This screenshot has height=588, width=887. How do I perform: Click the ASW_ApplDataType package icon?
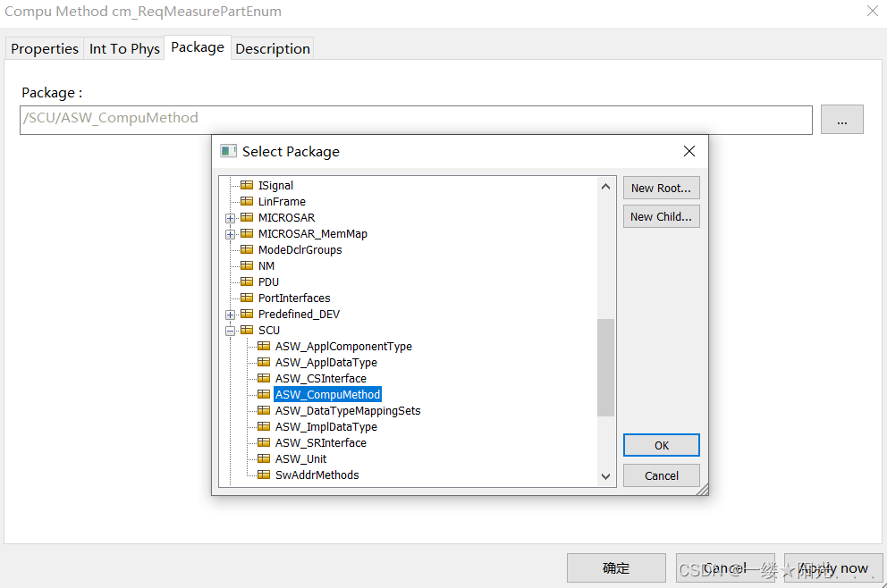coord(264,362)
